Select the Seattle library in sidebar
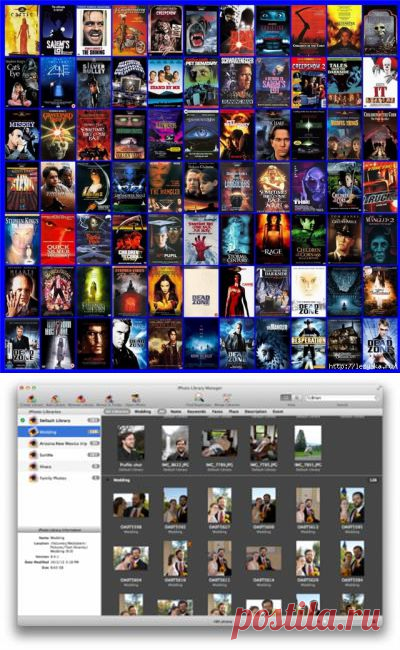 pyautogui.click(x=59, y=455)
